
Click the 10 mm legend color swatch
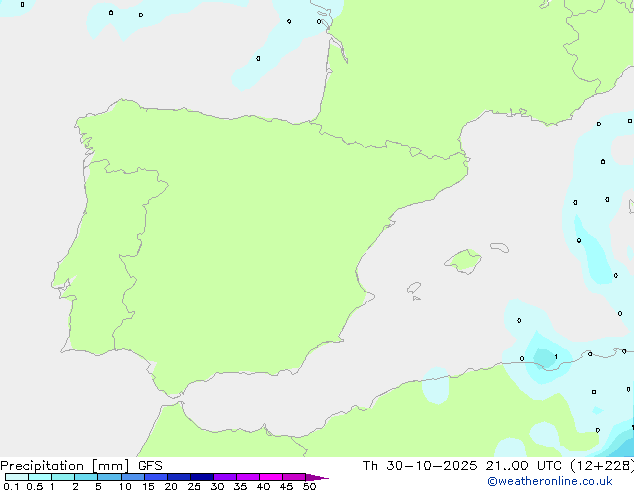[x=133, y=477]
